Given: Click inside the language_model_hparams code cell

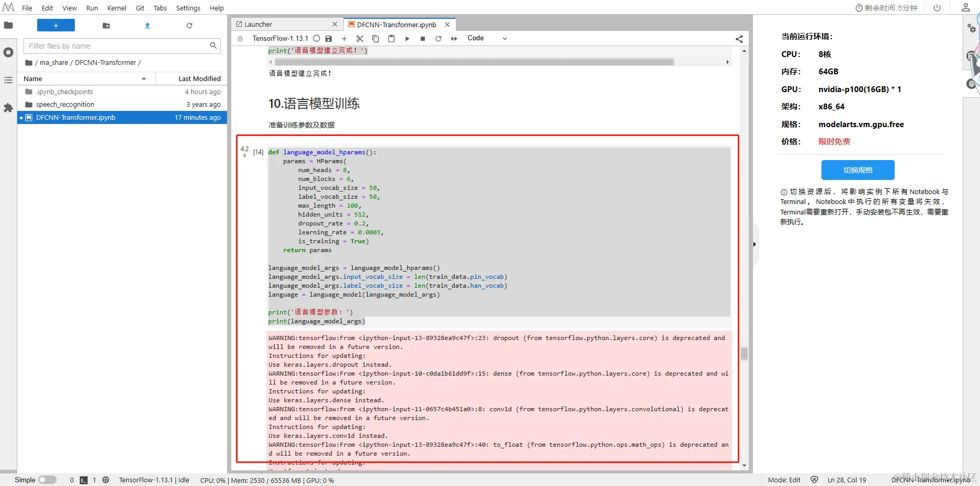Looking at the screenshot, I should [499, 236].
